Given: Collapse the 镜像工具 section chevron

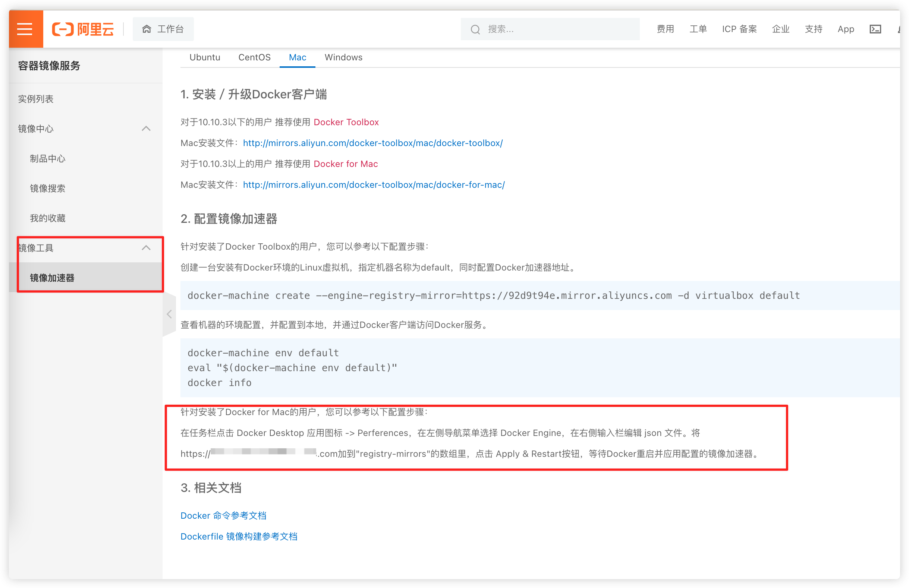Looking at the screenshot, I should click(x=146, y=248).
